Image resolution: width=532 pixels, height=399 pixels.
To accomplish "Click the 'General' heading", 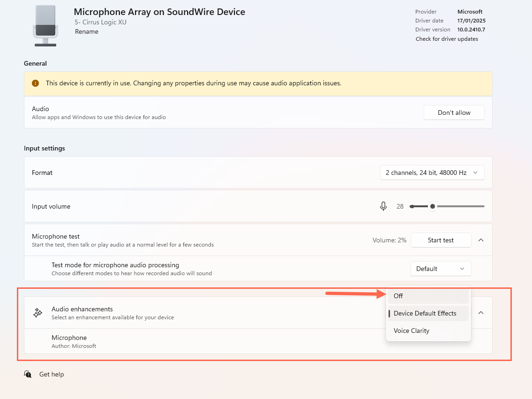I will (35, 63).
